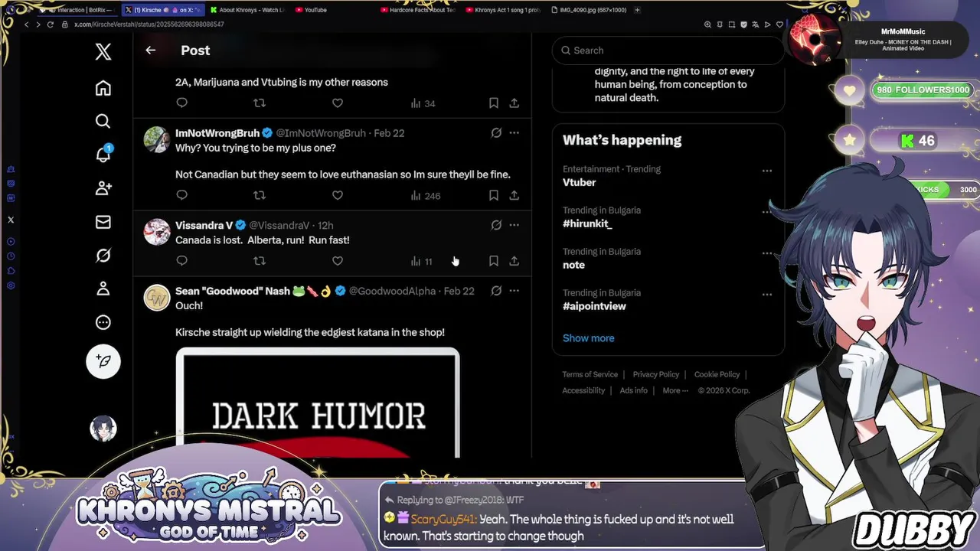View ImNotWrongBruh post's 246 views analytics
This screenshot has width=980, height=551.
pyautogui.click(x=425, y=195)
